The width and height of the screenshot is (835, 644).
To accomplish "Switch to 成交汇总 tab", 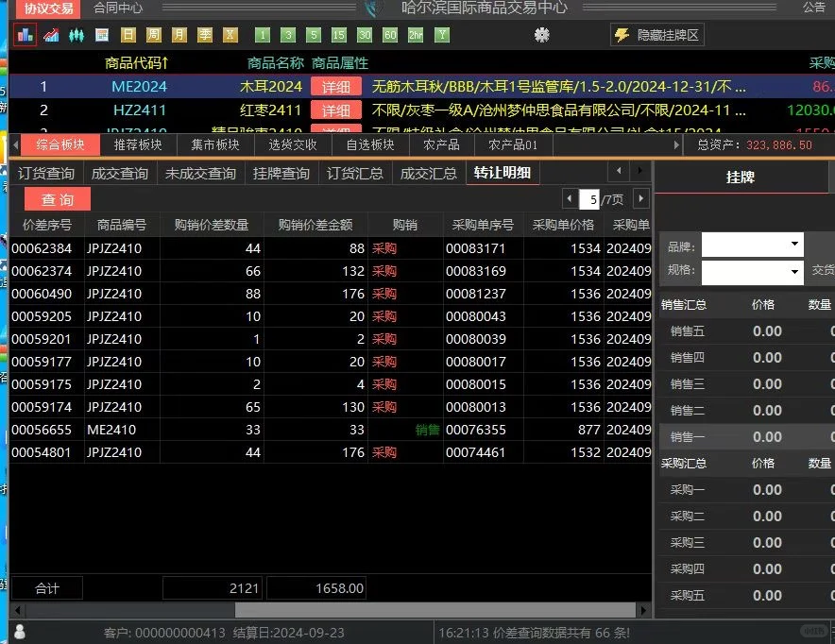I will (428, 174).
